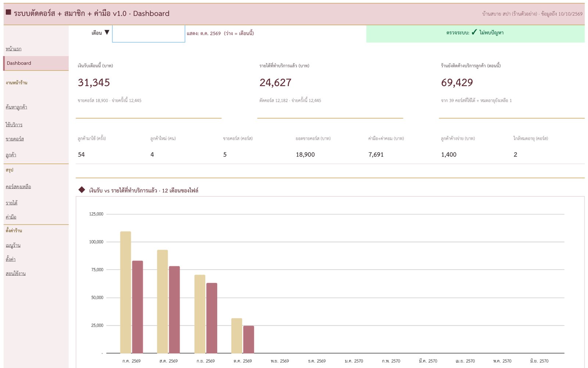This screenshot has height=368, width=588.
Task: Open the สอนใช้งาน tutorial link
Action: click(x=15, y=273)
